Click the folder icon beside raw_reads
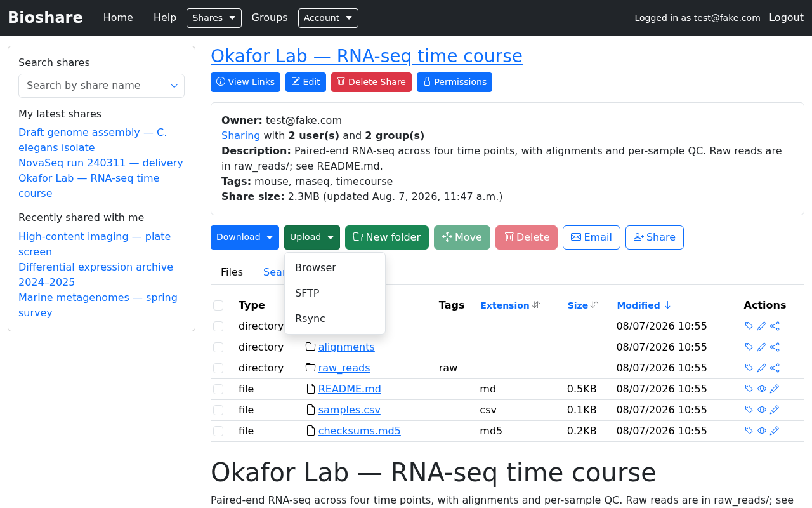Image resolution: width=812 pixels, height=508 pixels. tap(310, 368)
